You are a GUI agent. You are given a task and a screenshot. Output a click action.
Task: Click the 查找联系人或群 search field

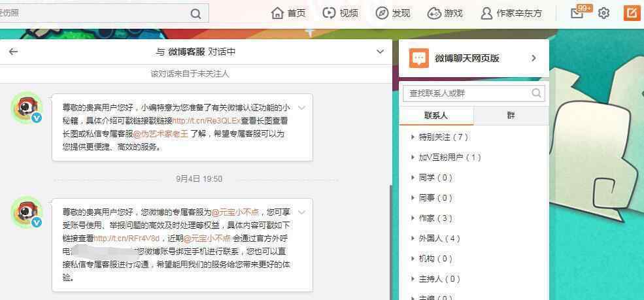coord(468,93)
